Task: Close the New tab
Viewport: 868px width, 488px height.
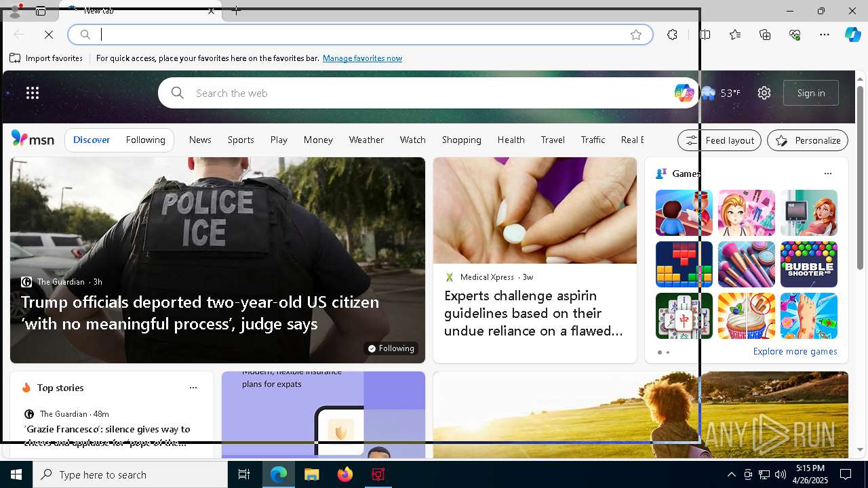Action: tap(211, 11)
